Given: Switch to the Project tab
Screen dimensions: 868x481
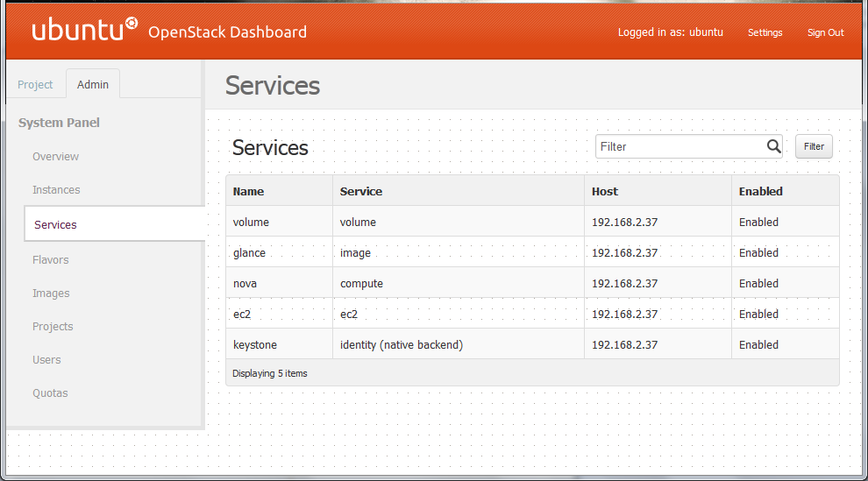Looking at the screenshot, I should pos(35,85).
